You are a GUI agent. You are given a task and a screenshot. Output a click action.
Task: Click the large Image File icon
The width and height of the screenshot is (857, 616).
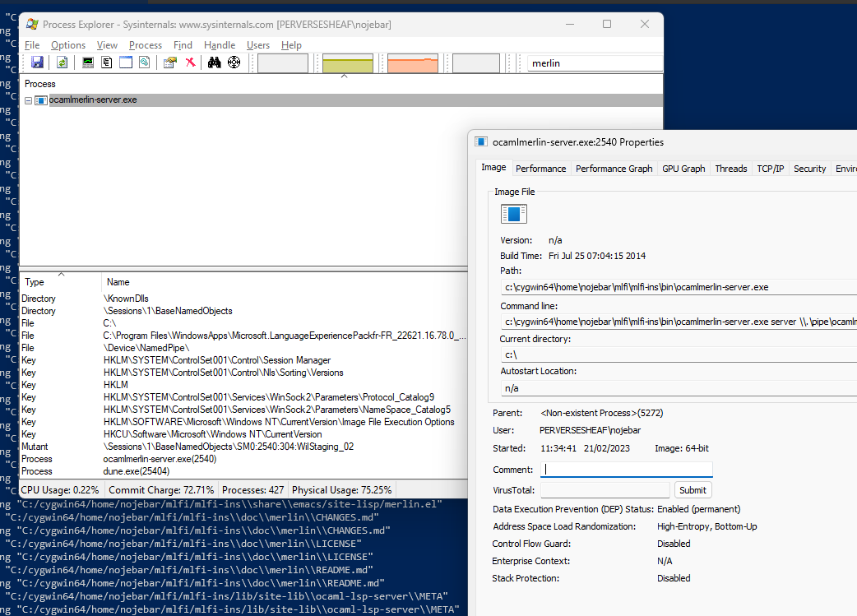click(x=514, y=214)
